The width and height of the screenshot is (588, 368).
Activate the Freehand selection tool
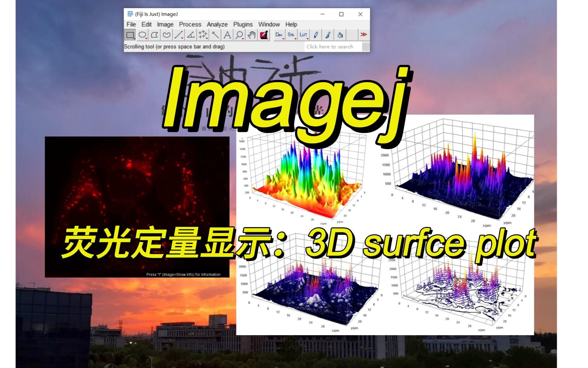tap(167, 35)
